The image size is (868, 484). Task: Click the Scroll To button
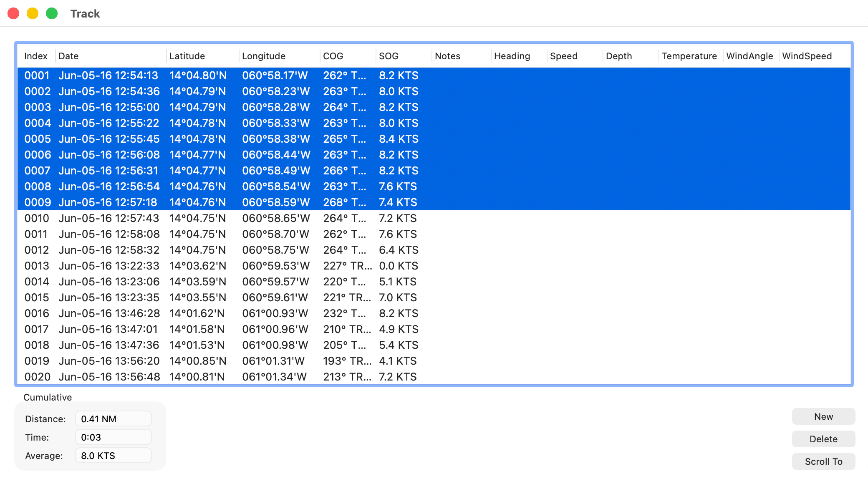823,461
